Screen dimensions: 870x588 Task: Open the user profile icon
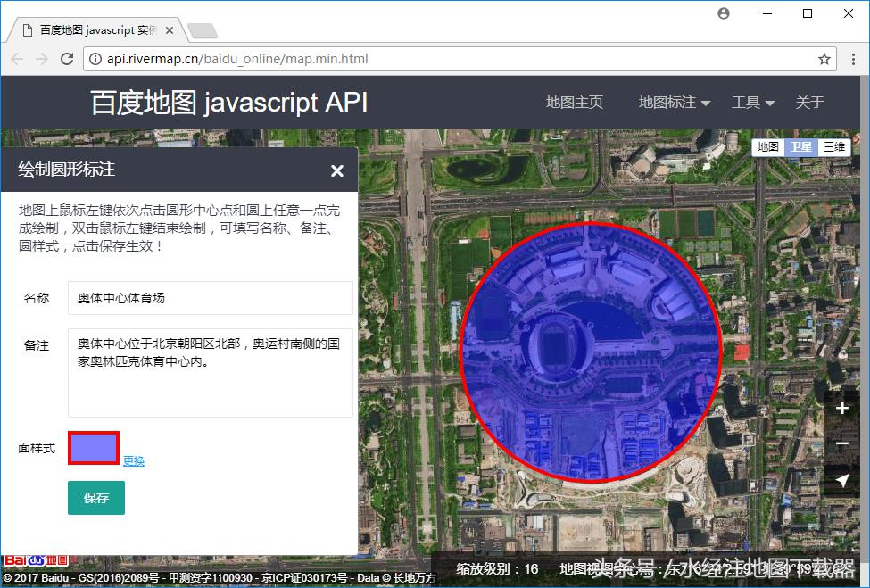(723, 13)
